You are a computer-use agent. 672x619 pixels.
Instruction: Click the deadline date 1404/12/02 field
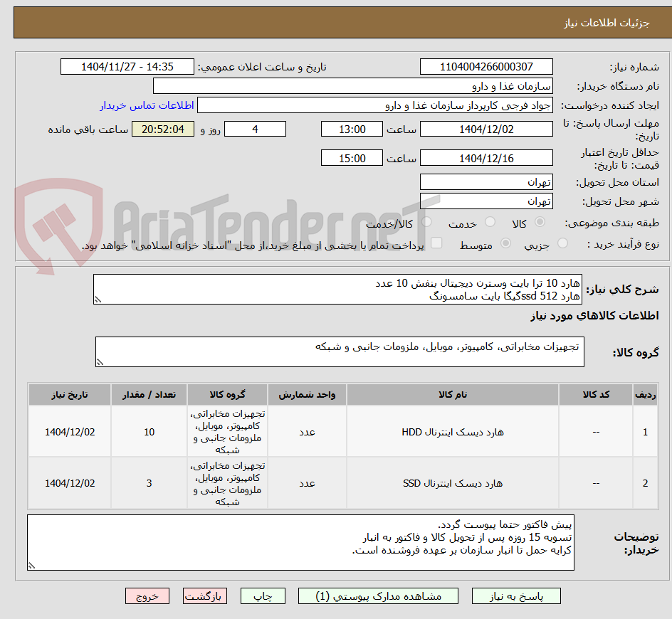(486, 129)
